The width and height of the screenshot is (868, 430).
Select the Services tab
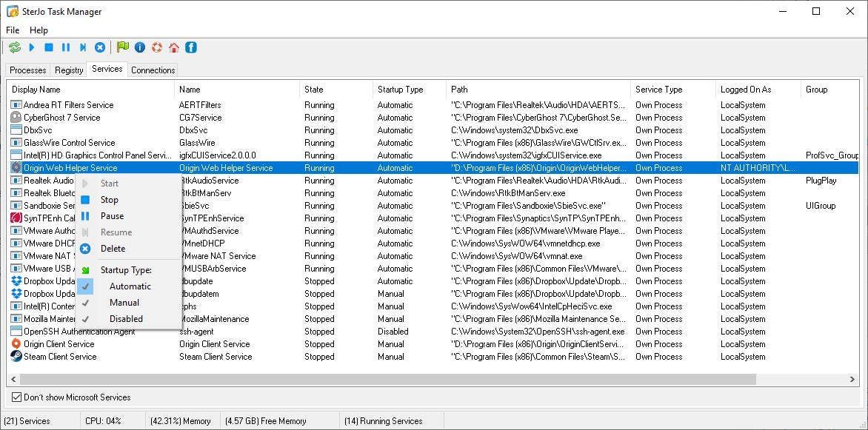107,69
